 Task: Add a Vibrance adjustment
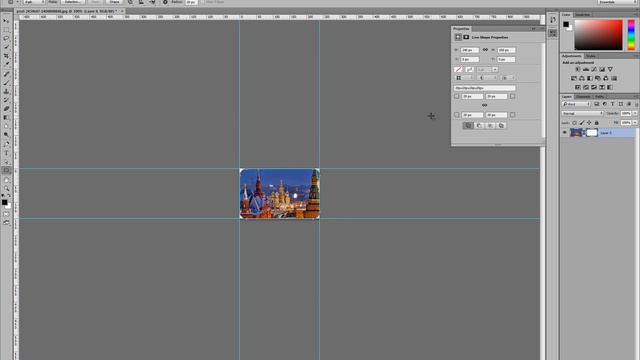(610, 69)
